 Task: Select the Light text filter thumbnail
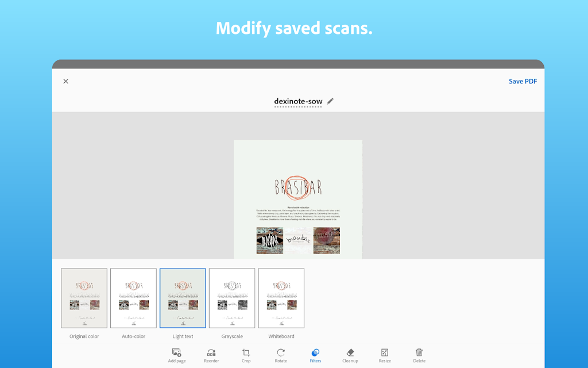[x=183, y=298]
